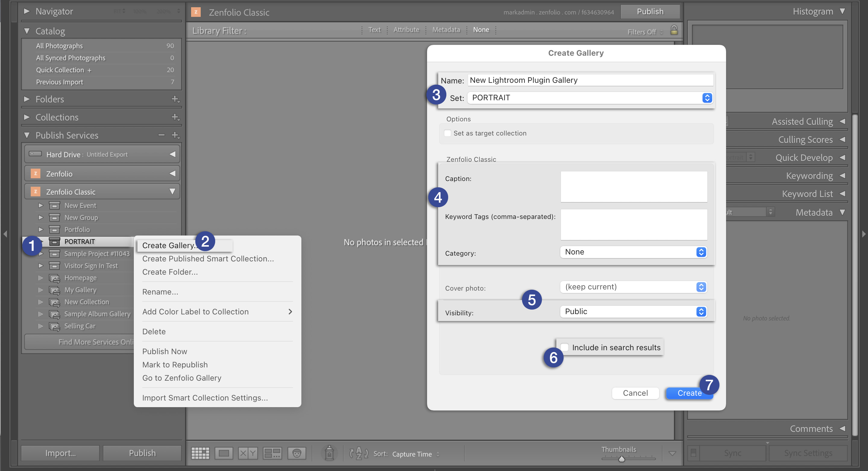Image resolution: width=868 pixels, height=471 pixels.
Task: Add a folder with Folders plus icon
Action: point(175,99)
